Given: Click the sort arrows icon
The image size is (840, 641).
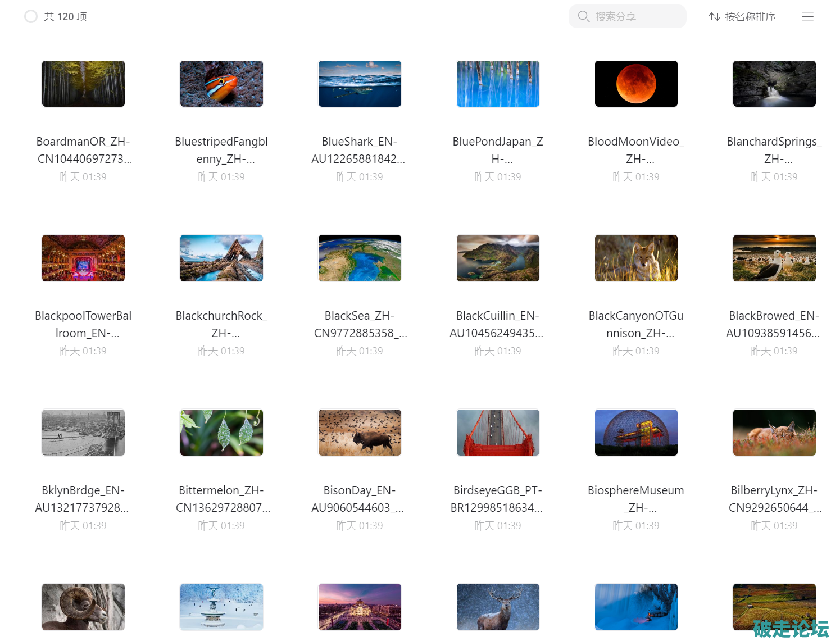Looking at the screenshot, I should 714,17.
